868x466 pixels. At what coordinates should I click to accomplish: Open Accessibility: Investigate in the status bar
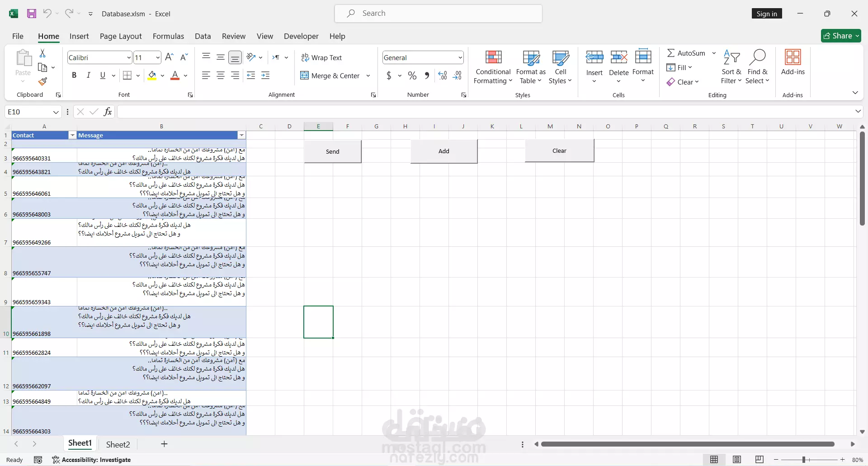91,460
